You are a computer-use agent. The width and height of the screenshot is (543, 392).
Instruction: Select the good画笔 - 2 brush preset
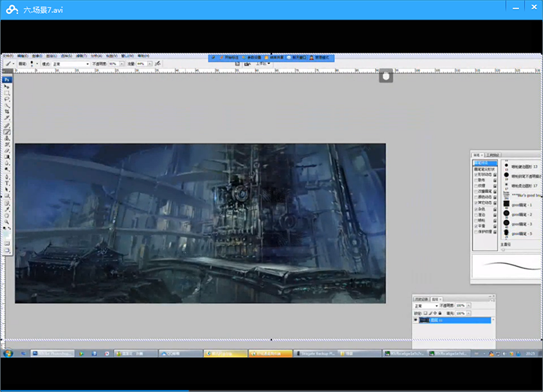tap(521, 214)
